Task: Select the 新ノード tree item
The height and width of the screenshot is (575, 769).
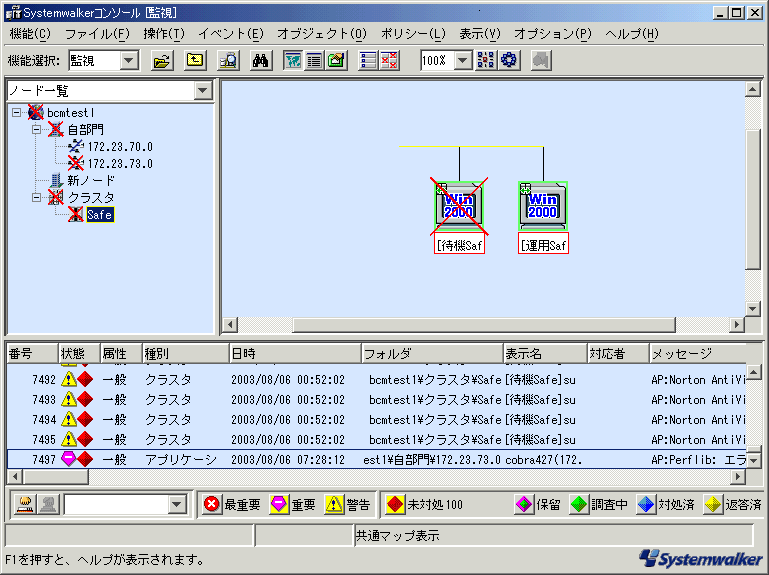Action: [91, 181]
